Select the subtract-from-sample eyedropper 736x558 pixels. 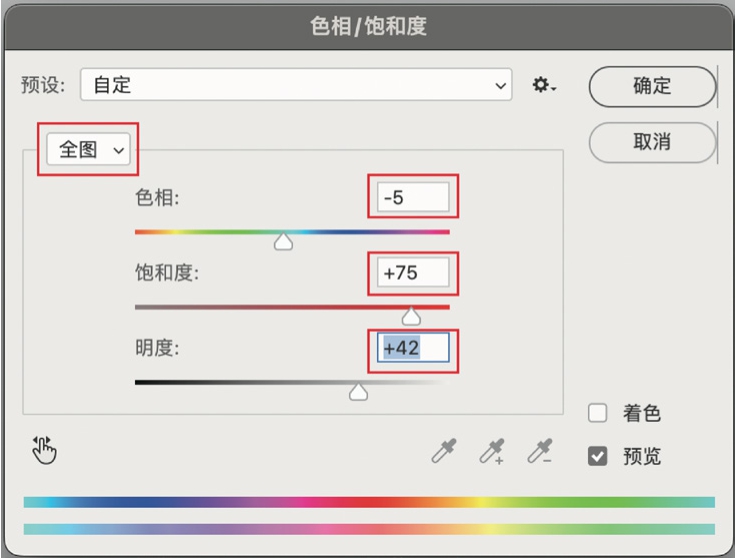pyautogui.click(x=541, y=452)
